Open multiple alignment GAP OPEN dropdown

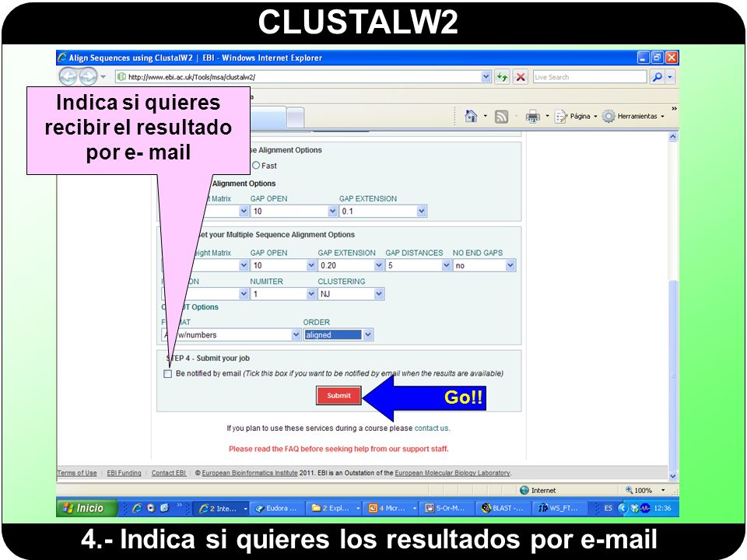pos(310,265)
